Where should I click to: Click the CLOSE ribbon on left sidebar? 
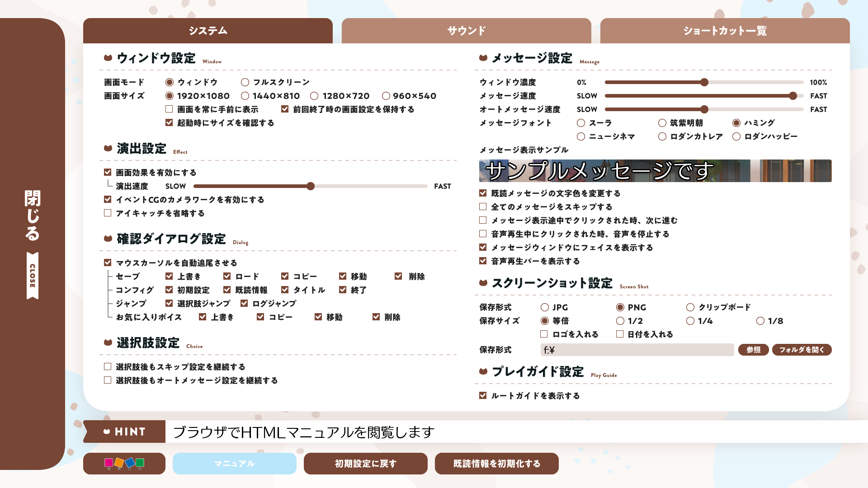click(33, 276)
